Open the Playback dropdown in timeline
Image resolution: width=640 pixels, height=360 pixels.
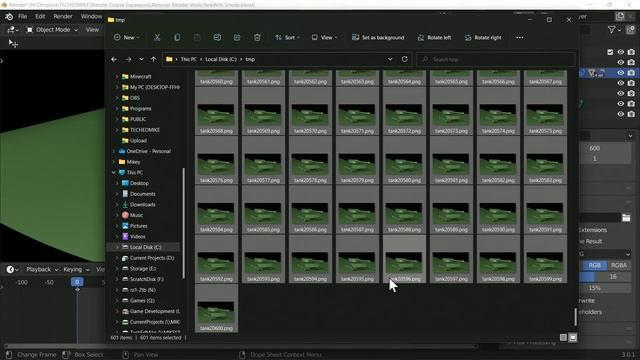click(x=42, y=269)
